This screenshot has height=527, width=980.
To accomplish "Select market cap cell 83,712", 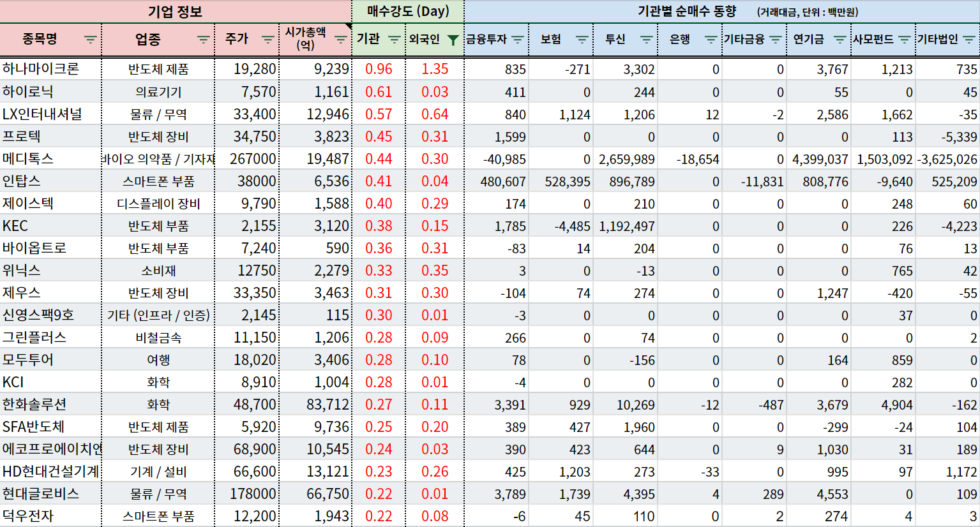I will tap(315, 405).
